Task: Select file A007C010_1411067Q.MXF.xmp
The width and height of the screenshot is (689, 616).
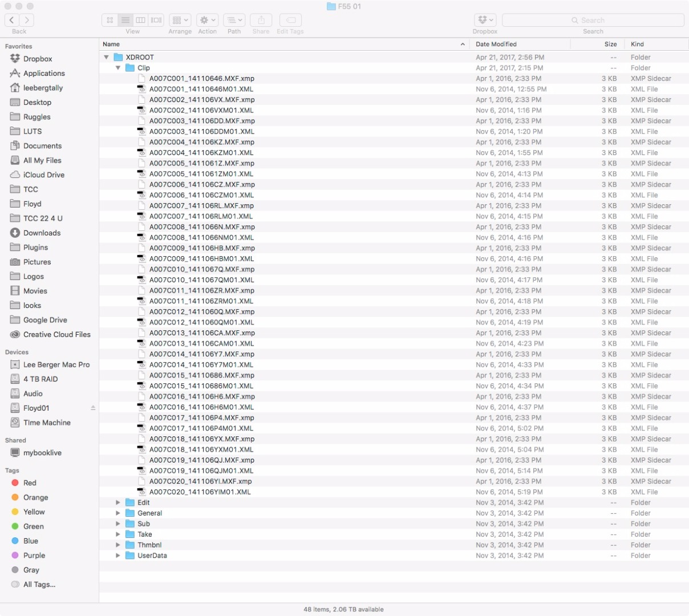Action: coord(202,269)
